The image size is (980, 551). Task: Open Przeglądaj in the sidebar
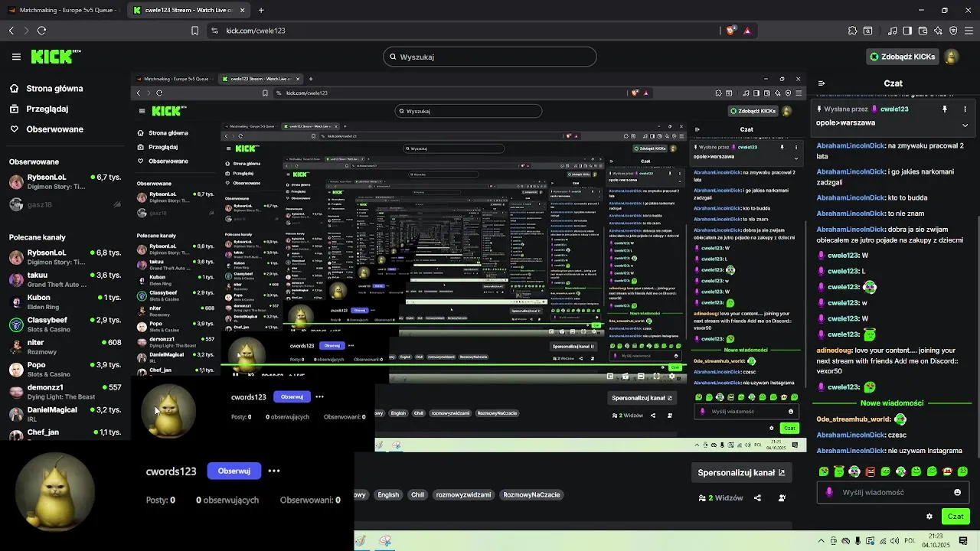pos(47,109)
